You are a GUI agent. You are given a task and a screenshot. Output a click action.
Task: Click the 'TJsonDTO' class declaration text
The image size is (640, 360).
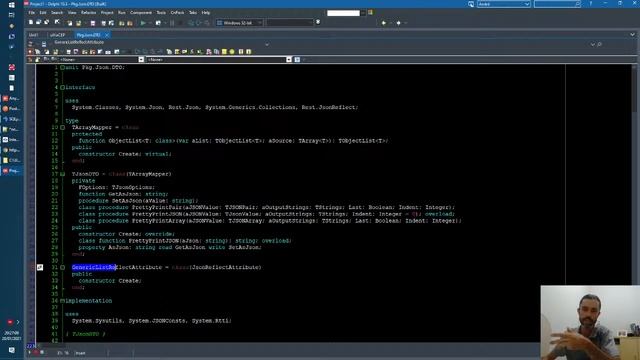(85, 174)
